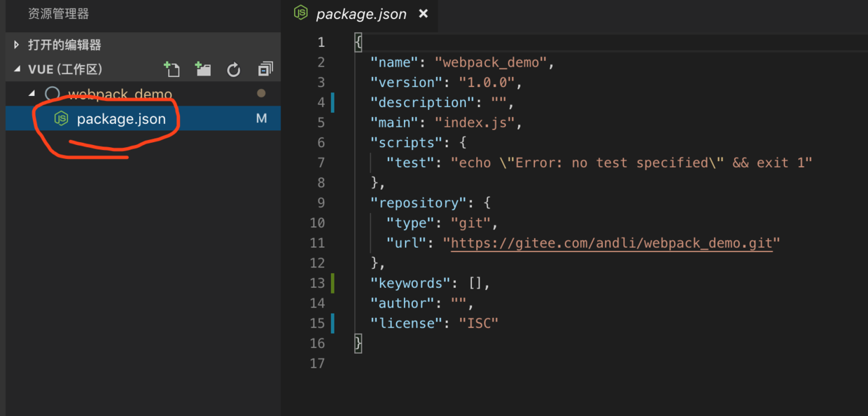The width and height of the screenshot is (868, 416).
Task: Click the closing brace on line 16
Action: point(358,343)
